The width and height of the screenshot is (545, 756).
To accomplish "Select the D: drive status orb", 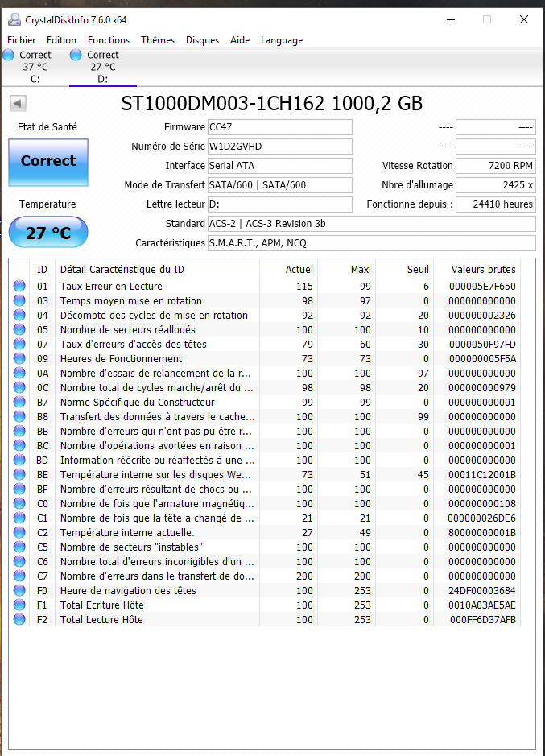I will [76, 55].
